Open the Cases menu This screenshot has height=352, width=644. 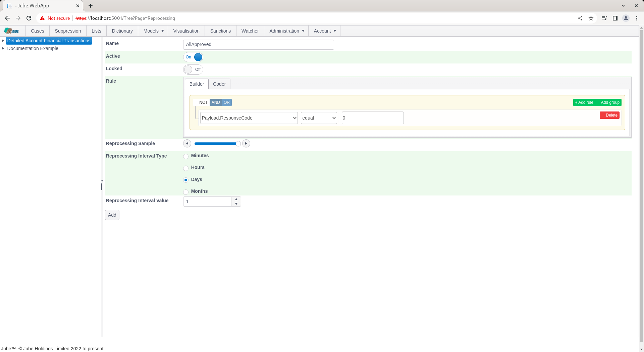pos(38,31)
